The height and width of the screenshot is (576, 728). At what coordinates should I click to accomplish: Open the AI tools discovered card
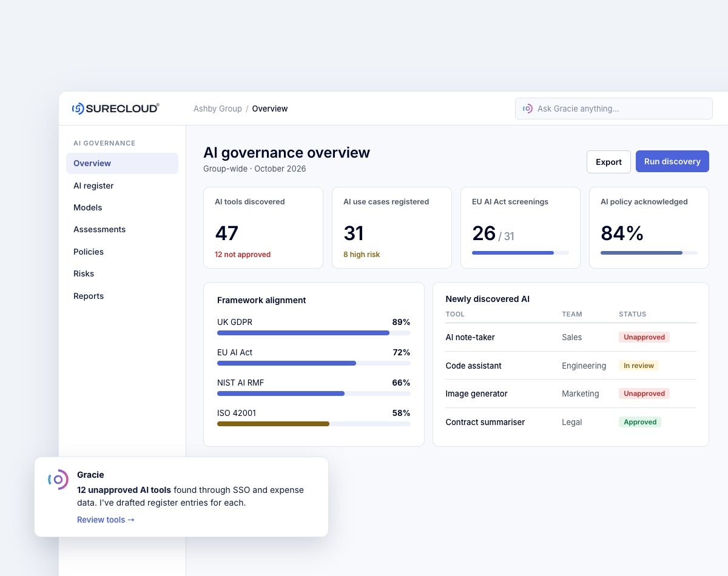[263, 227]
